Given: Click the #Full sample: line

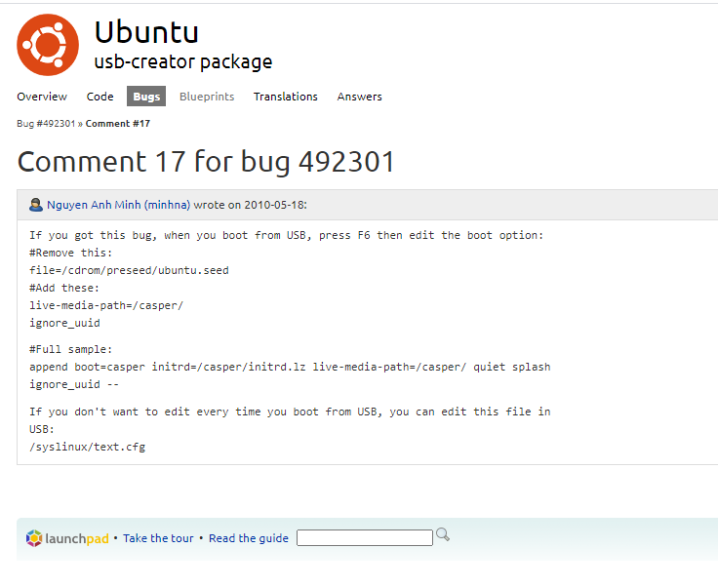Looking at the screenshot, I should pyautogui.click(x=71, y=349).
